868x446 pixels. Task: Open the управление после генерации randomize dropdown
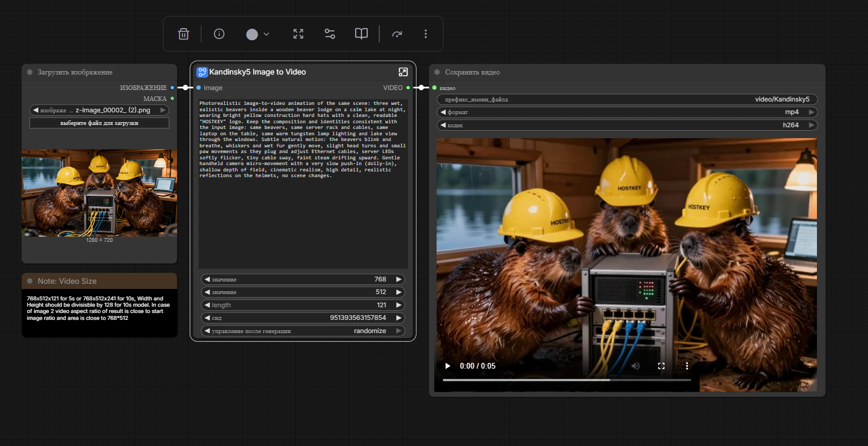pyautogui.click(x=303, y=331)
